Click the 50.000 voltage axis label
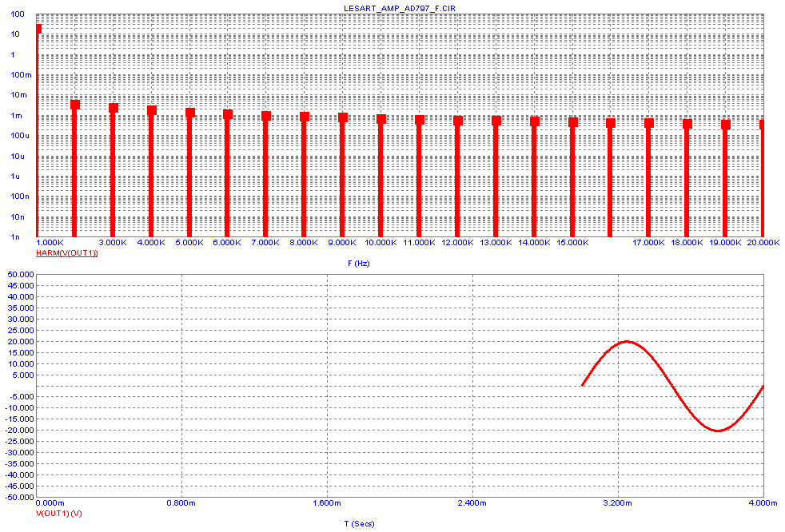785x532 pixels. pyautogui.click(x=21, y=274)
